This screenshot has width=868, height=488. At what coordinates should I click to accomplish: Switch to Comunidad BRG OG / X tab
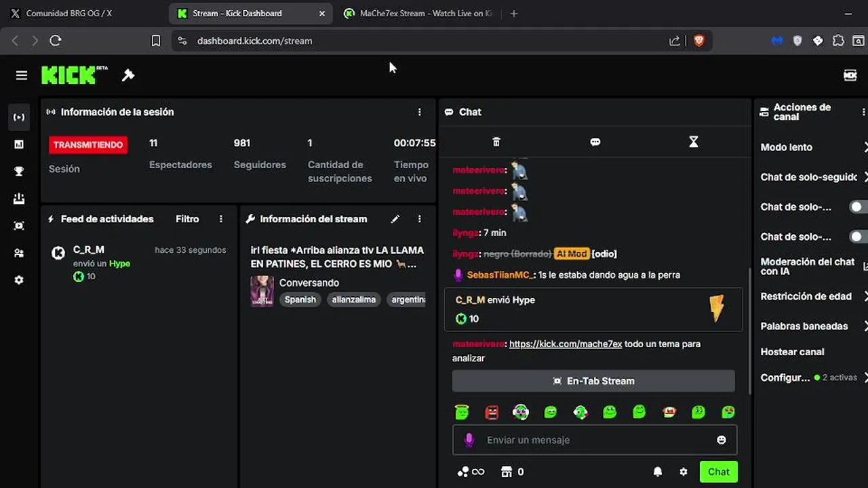pyautogui.click(x=81, y=13)
